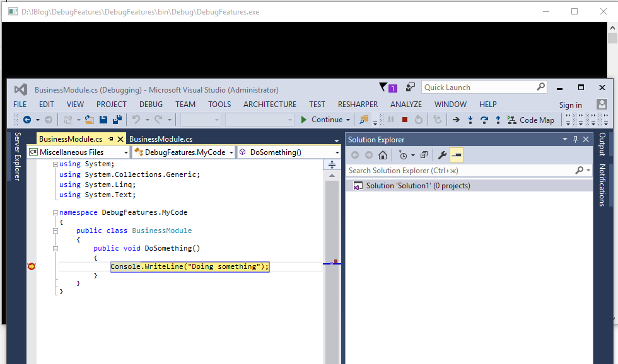Click the Home icon in Solution Explorer
The width and height of the screenshot is (618, 364).
pos(383,155)
